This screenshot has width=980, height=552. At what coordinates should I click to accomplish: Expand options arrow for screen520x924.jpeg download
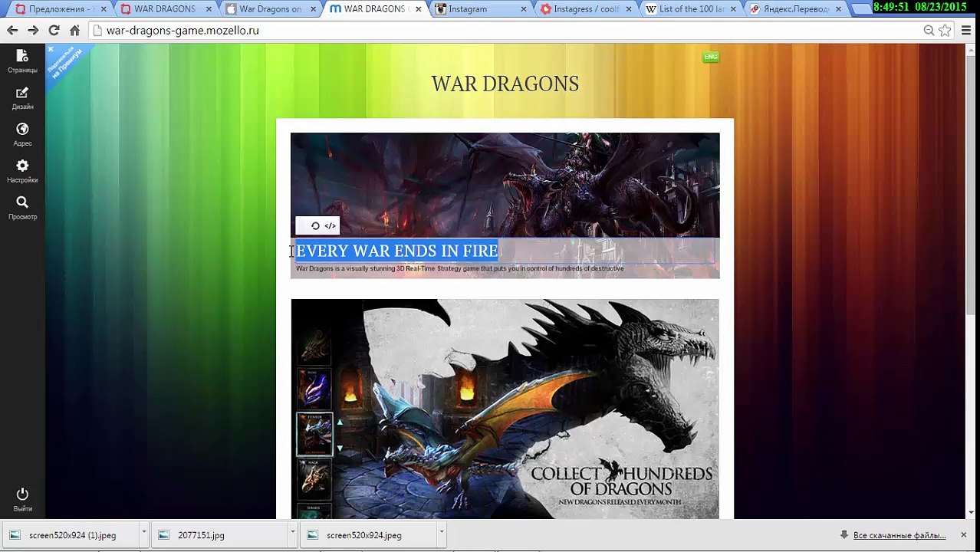click(441, 535)
